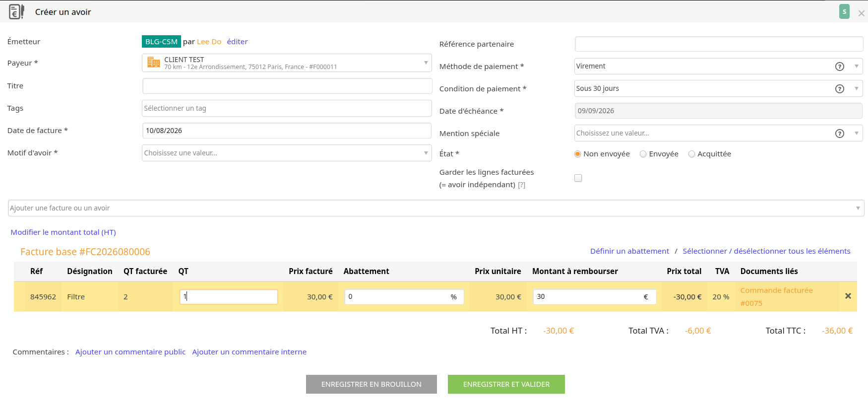This screenshot has width=868, height=420.
Task: Open the Ajouter une facture ou un avoir dropdown
Action: click(x=436, y=208)
